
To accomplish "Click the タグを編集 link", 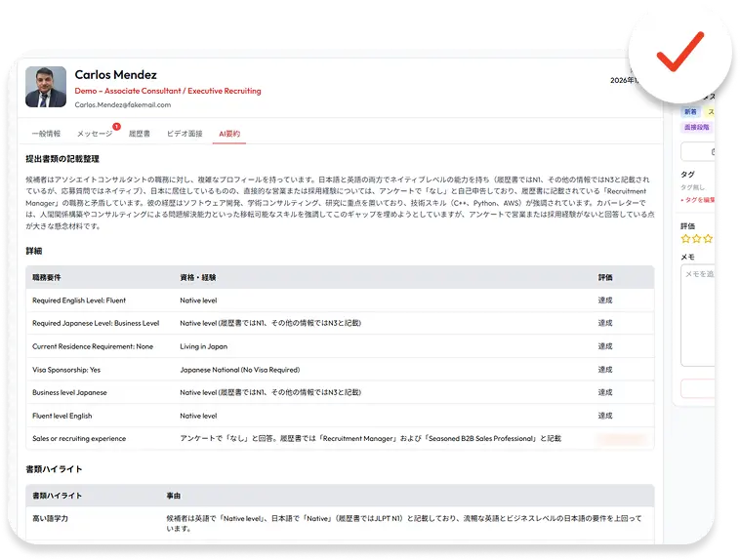I will tap(697, 200).
